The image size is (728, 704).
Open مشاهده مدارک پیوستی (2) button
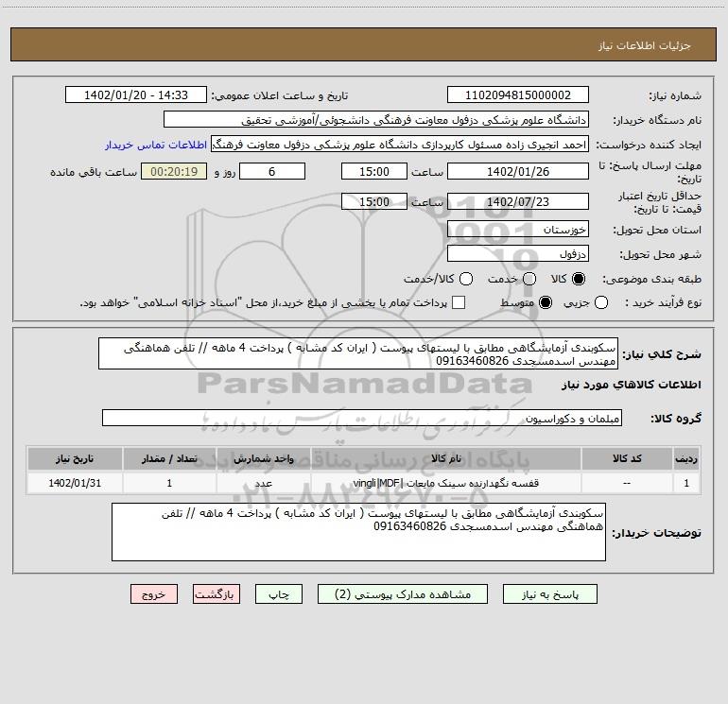click(x=403, y=594)
